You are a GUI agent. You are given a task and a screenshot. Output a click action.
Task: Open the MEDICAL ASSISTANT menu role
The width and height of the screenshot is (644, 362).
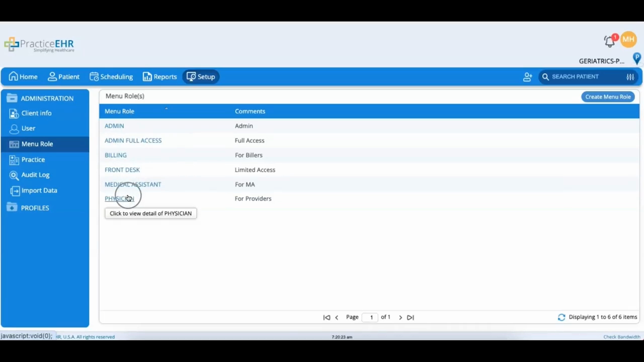pos(133,184)
